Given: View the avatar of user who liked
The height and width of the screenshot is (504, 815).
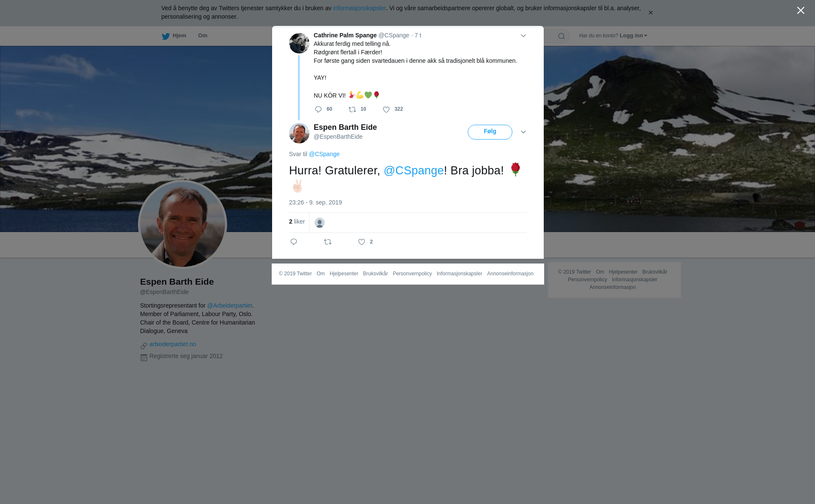Looking at the screenshot, I should (x=320, y=223).
